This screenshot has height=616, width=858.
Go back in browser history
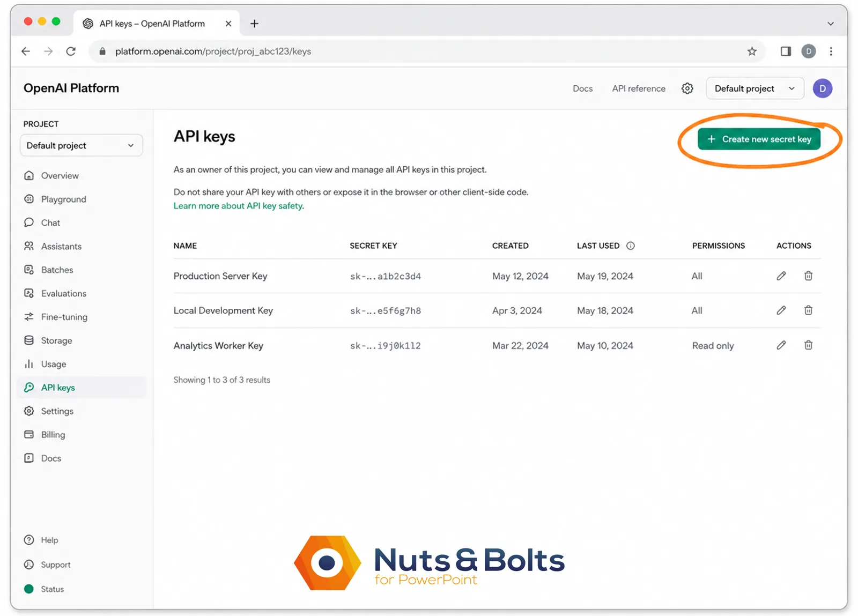[x=26, y=51]
